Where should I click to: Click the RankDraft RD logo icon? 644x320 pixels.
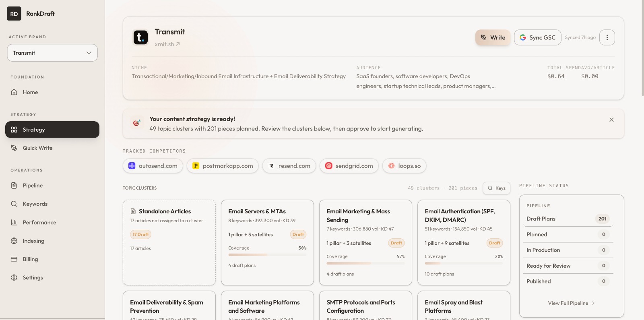14,14
